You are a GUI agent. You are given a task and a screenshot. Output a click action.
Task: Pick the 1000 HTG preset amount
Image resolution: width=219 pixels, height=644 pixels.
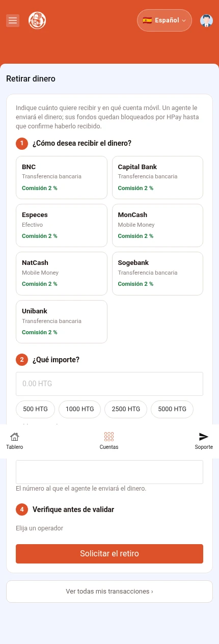(80, 409)
